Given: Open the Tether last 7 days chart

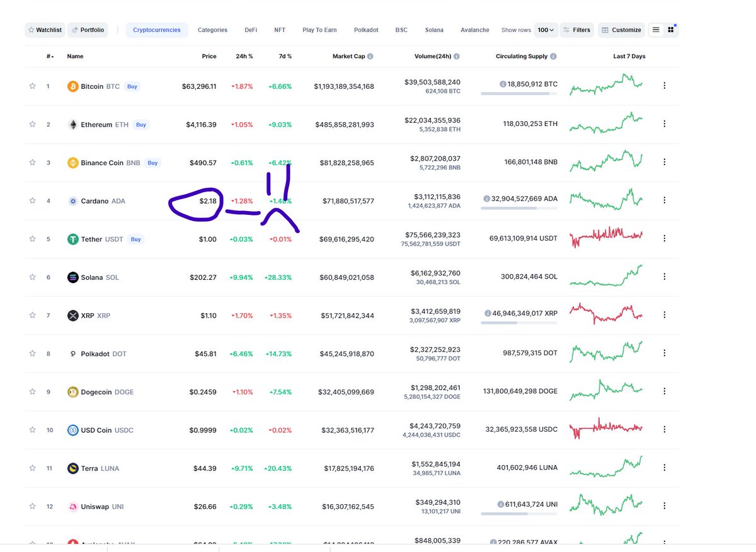Looking at the screenshot, I should [x=606, y=237].
